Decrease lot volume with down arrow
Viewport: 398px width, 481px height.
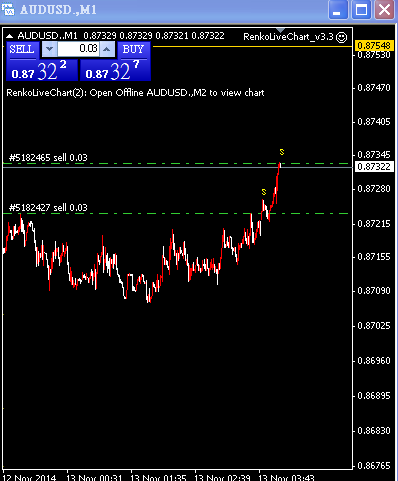click(x=49, y=49)
